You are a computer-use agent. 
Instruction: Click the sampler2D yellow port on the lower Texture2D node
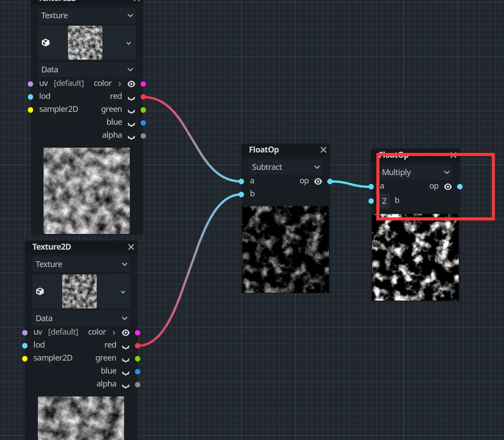click(x=25, y=359)
